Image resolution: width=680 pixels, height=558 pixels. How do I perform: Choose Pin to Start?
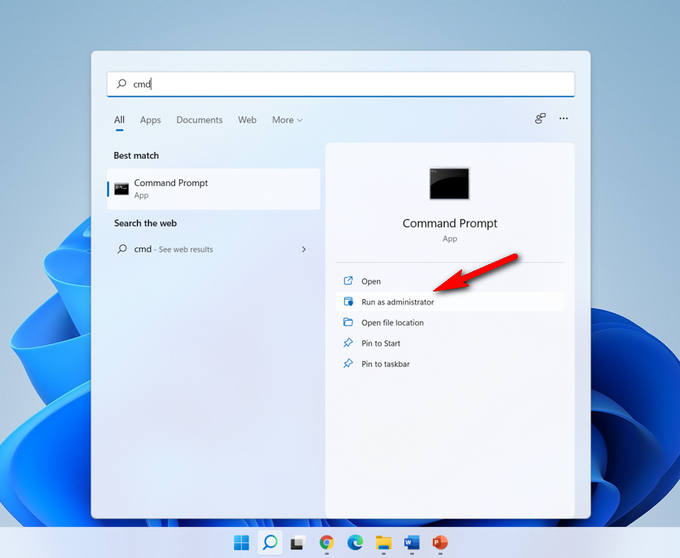tap(450, 343)
